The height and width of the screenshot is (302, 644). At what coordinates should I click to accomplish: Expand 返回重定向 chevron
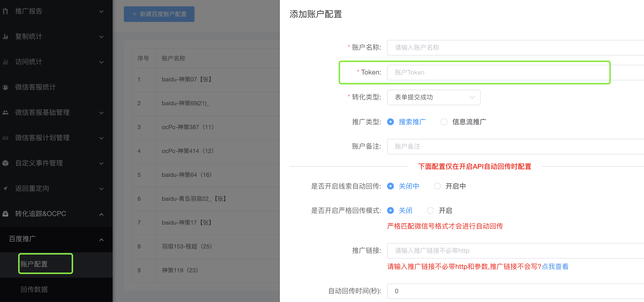coord(101,189)
